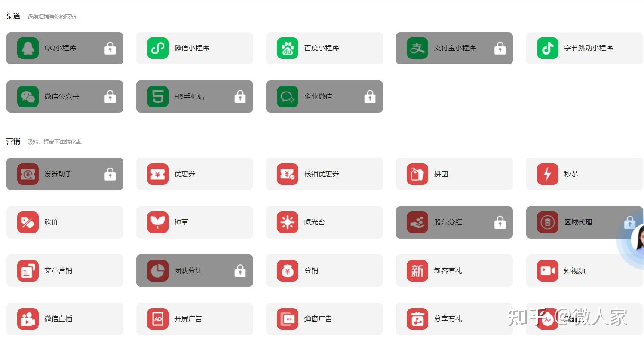This screenshot has width=644, height=343.
Task: Open the 微信小程序 icon
Action: pyautogui.click(x=158, y=48)
